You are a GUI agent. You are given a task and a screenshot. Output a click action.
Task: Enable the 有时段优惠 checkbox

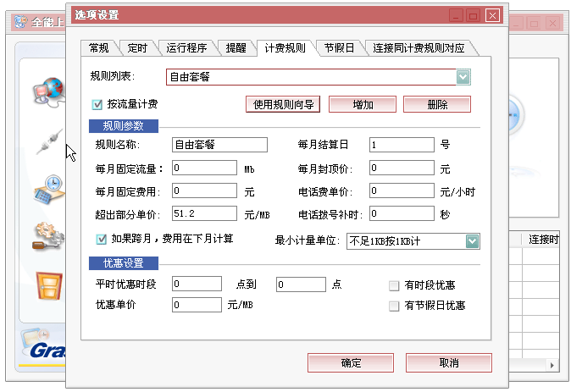pyautogui.click(x=394, y=285)
